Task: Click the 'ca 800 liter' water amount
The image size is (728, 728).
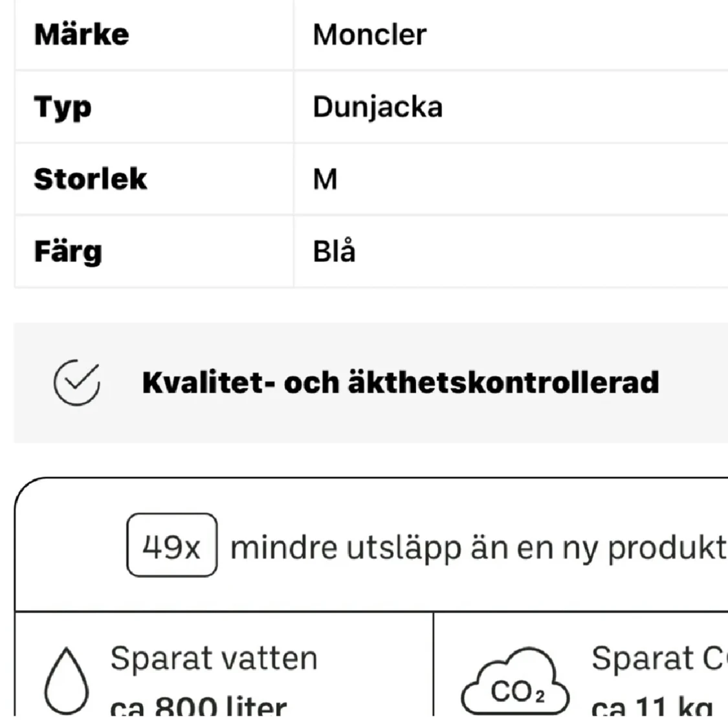Action: point(198,707)
